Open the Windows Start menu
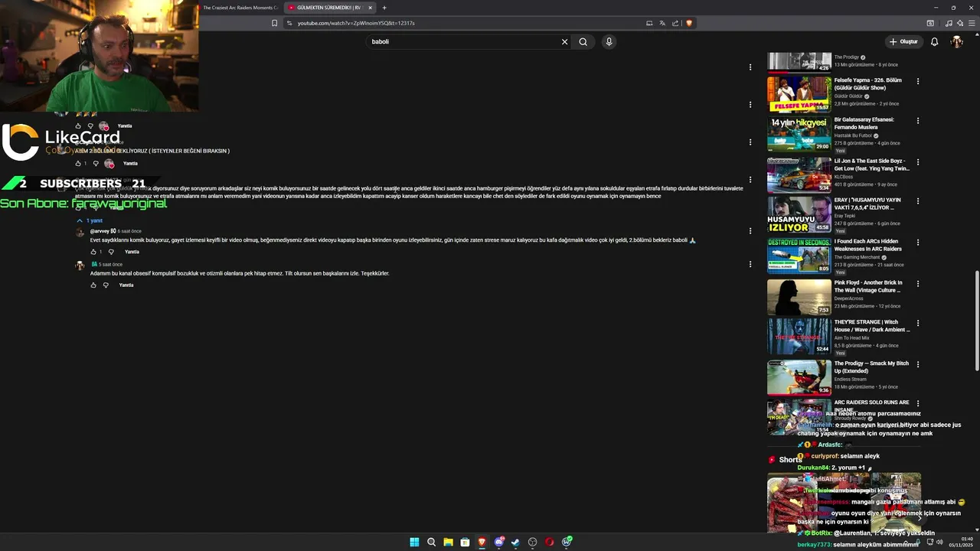980x551 pixels. (x=414, y=542)
